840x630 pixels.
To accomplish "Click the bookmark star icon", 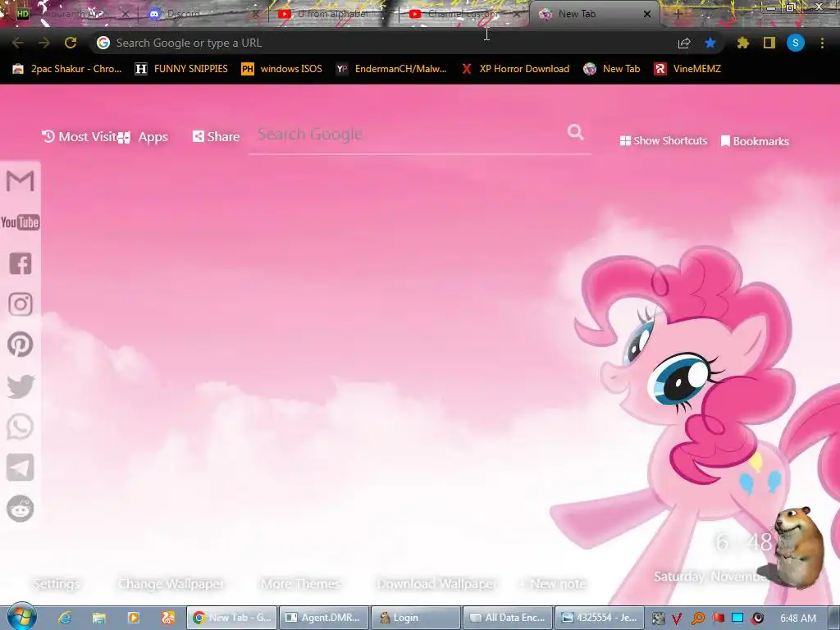I will click(x=710, y=43).
